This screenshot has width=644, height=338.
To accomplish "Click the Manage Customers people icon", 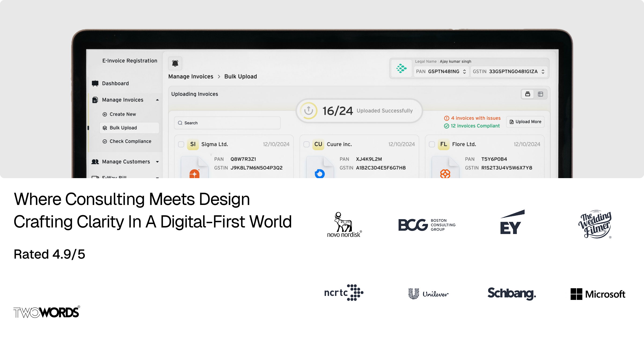I will click(x=96, y=162).
